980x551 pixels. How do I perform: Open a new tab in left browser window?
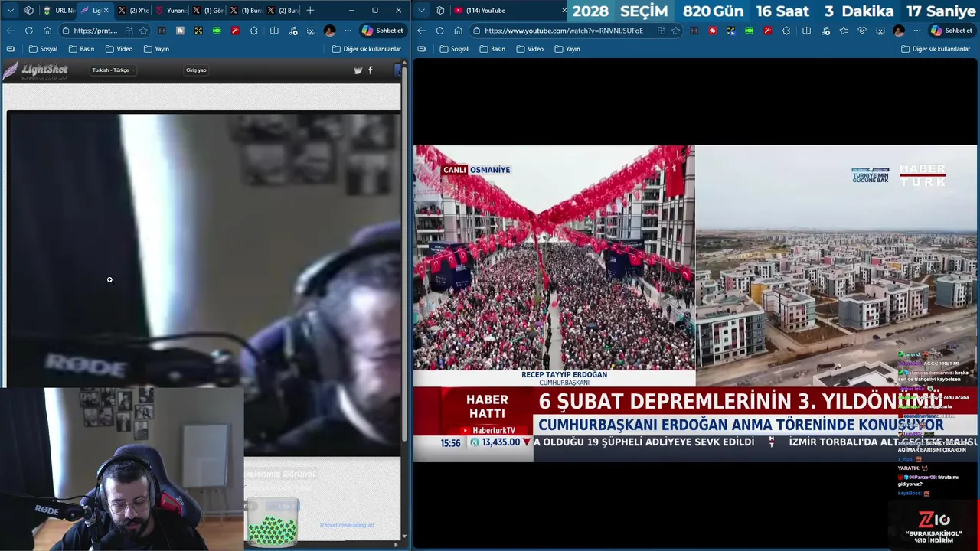pyautogui.click(x=310, y=11)
